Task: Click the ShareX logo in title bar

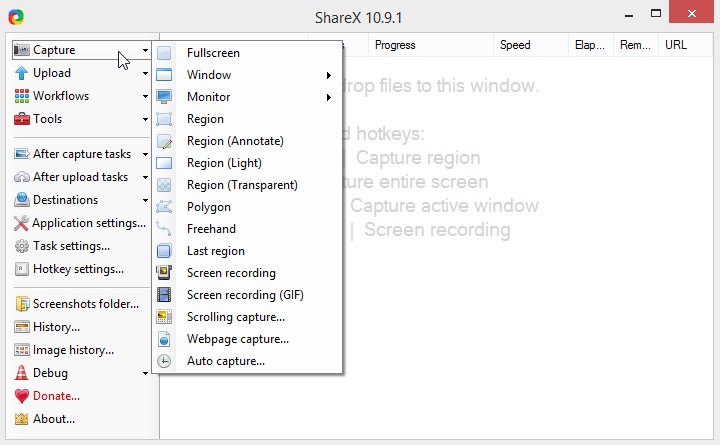Action: tap(16, 17)
